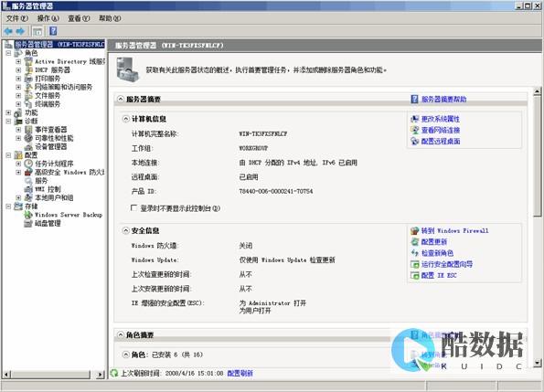Open the 帮助 menu
The height and width of the screenshot is (392, 544).
click(x=110, y=18)
